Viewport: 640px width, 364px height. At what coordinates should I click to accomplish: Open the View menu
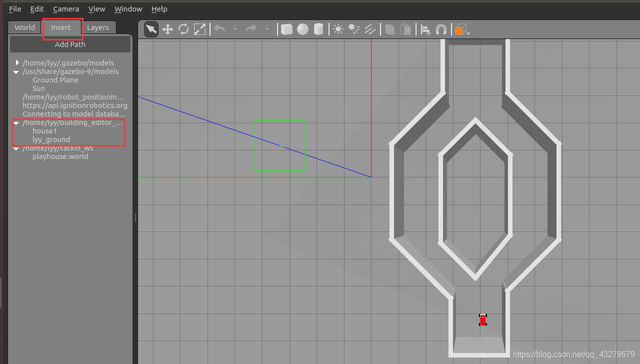97,9
